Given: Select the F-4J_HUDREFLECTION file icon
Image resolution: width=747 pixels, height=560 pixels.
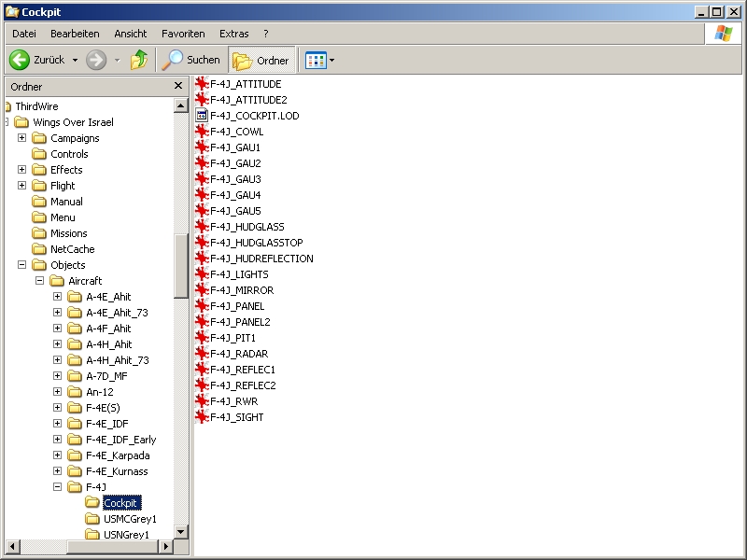Looking at the screenshot, I should point(202,259).
